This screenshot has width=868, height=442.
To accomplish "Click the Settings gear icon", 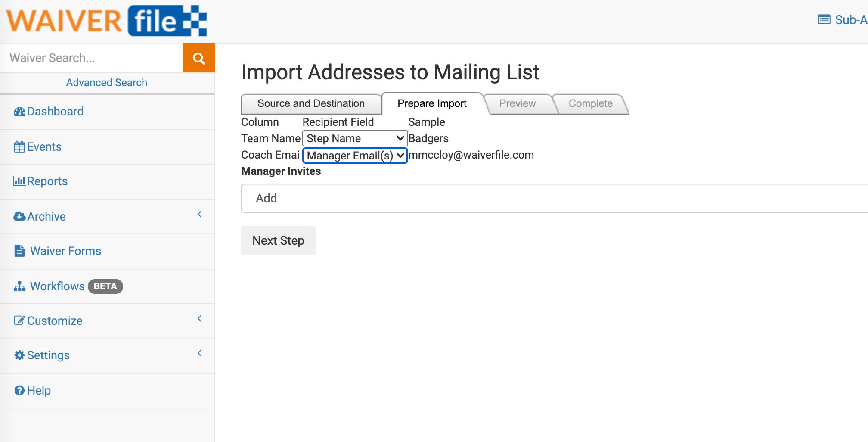I will click(x=19, y=355).
